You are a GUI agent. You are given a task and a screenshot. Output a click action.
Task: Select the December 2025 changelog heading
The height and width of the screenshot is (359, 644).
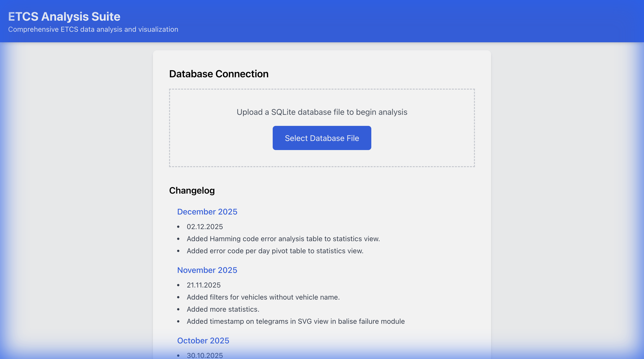207,212
